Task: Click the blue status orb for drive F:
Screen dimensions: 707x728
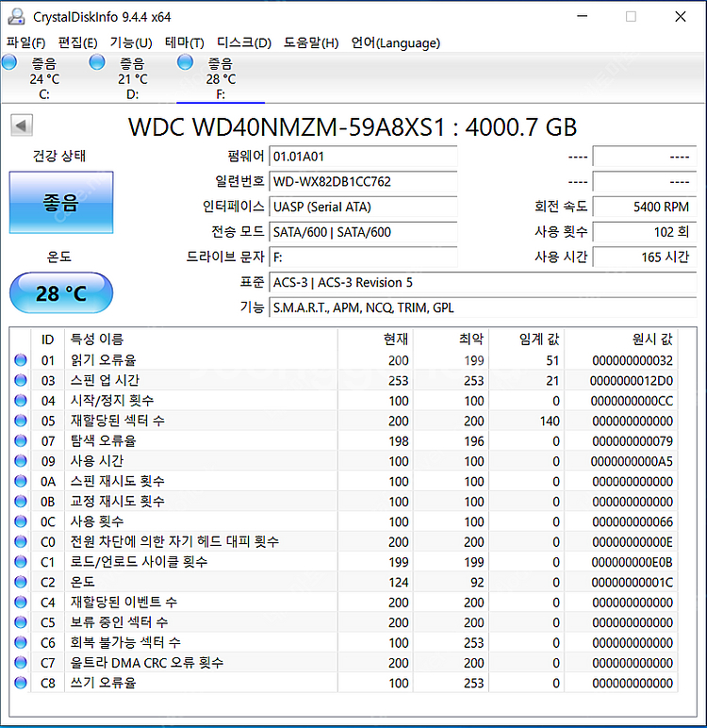Action: [185, 62]
